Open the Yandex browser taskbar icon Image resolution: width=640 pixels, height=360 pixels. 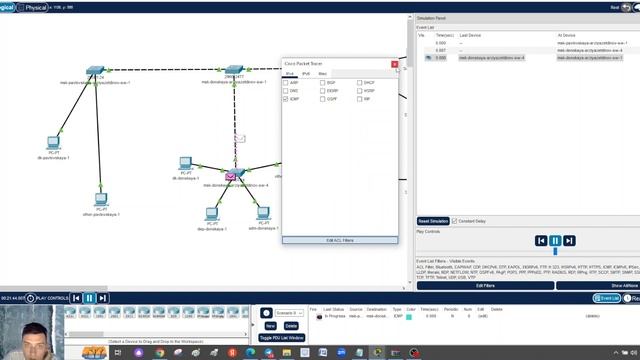tap(232, 353)
